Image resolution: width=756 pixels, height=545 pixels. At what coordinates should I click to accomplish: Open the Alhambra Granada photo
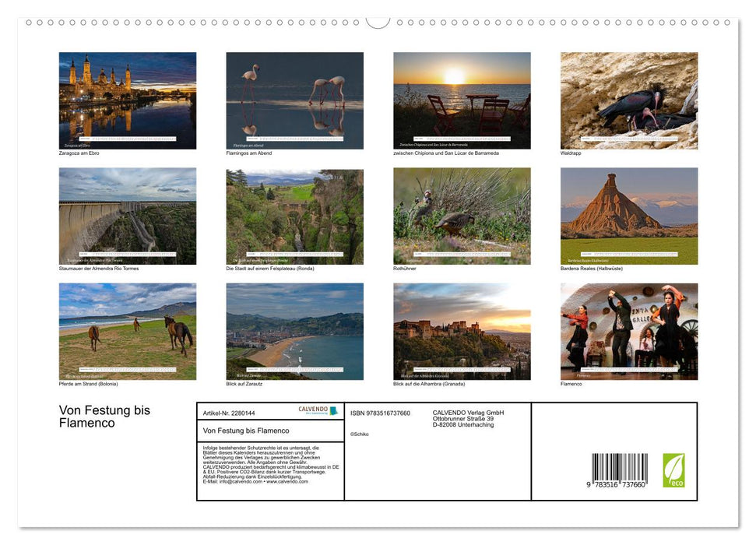pyautogui.click(x=462, y=331)
